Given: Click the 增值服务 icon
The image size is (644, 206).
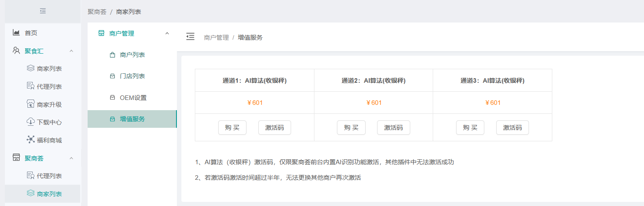Looking at the screenshot, I should [113, 119].
